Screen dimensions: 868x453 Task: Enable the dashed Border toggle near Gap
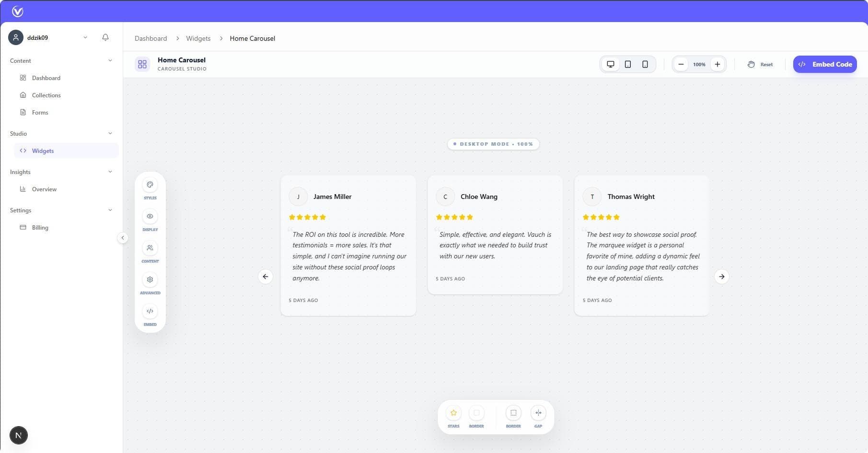pos(513,412)
